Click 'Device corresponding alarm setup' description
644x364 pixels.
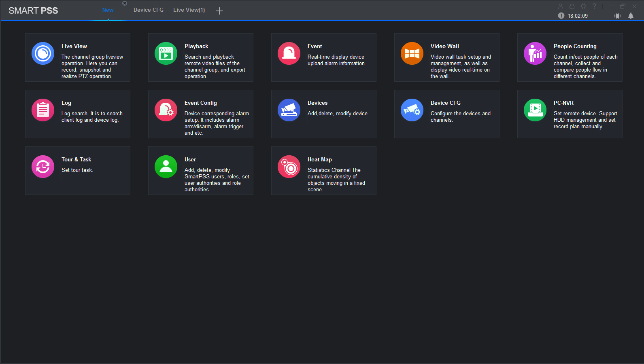point(217,123)
